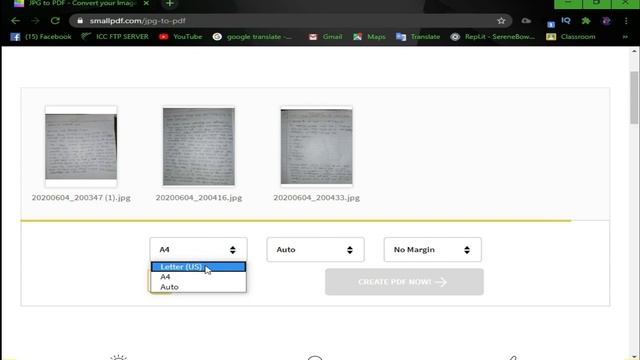Open the Gmail bookmark

[x=325, y=37]
